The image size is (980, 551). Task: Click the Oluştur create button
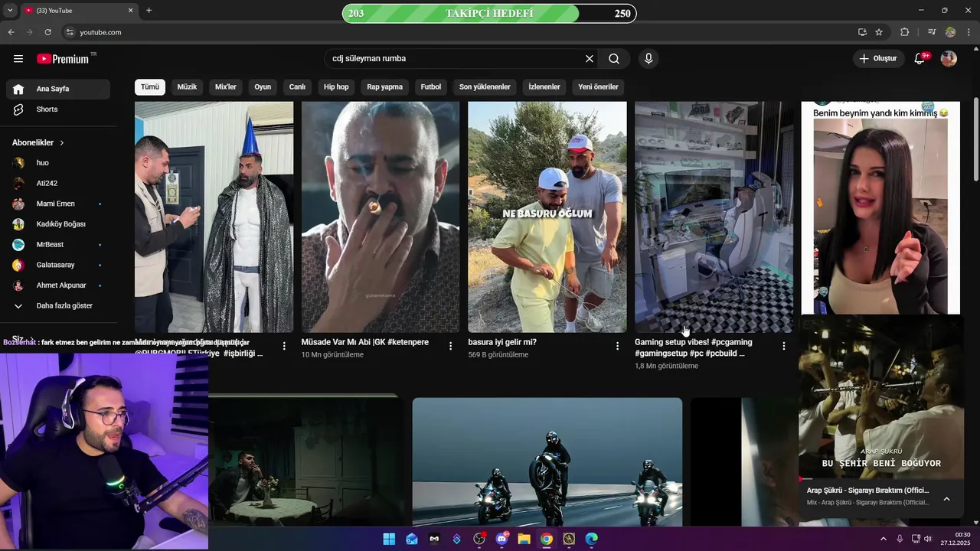click(877, 59)
